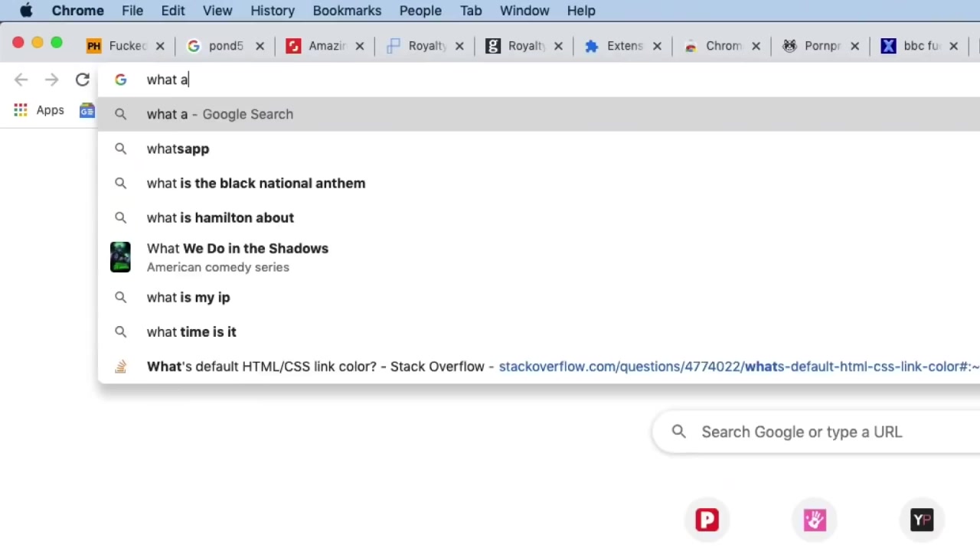This screenshot has width=980, height=551.
Task: Click search icon beside whatsapp suggestion
Action: 120,148
